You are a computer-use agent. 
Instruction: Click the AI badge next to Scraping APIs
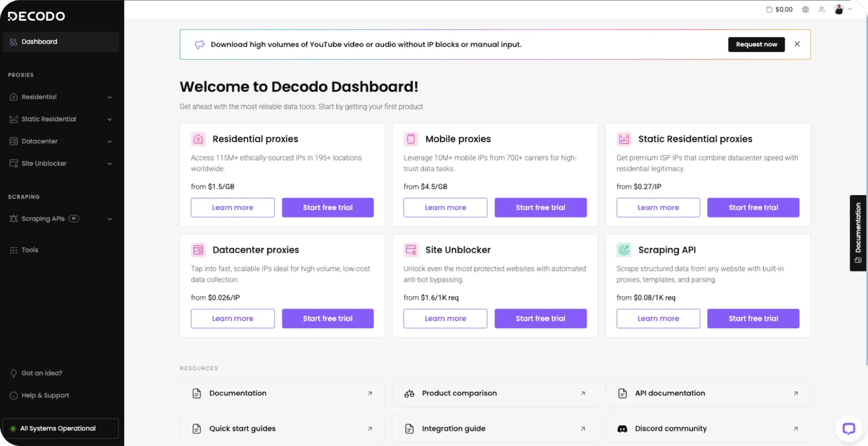tap(74, 219)
